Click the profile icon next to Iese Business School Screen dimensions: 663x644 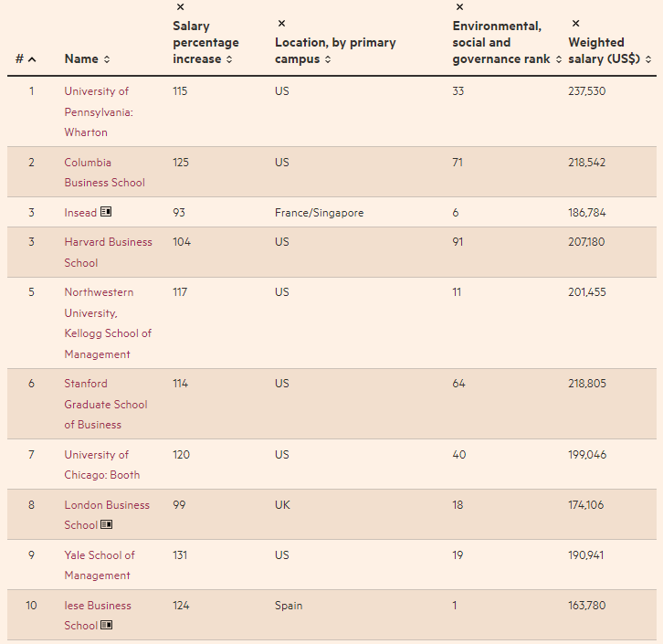(x=107, y=626)
